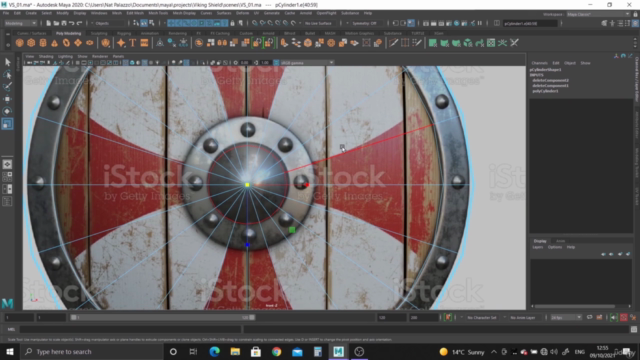Click the MEL command line input
The height and width of the screenshot is (360, 640).
coord(130,329)
